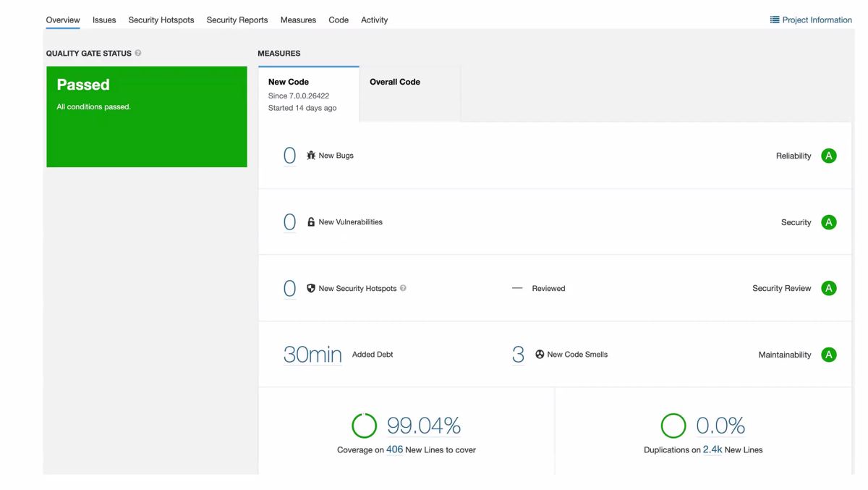
Task: Open the Security Hotspots tab
Action: 161,20
